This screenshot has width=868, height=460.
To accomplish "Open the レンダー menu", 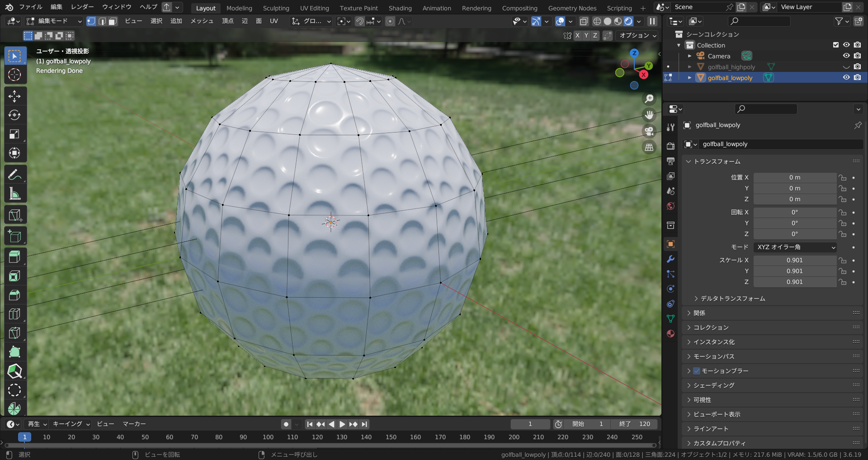I will pyautogui.click(x=82, y=7).
